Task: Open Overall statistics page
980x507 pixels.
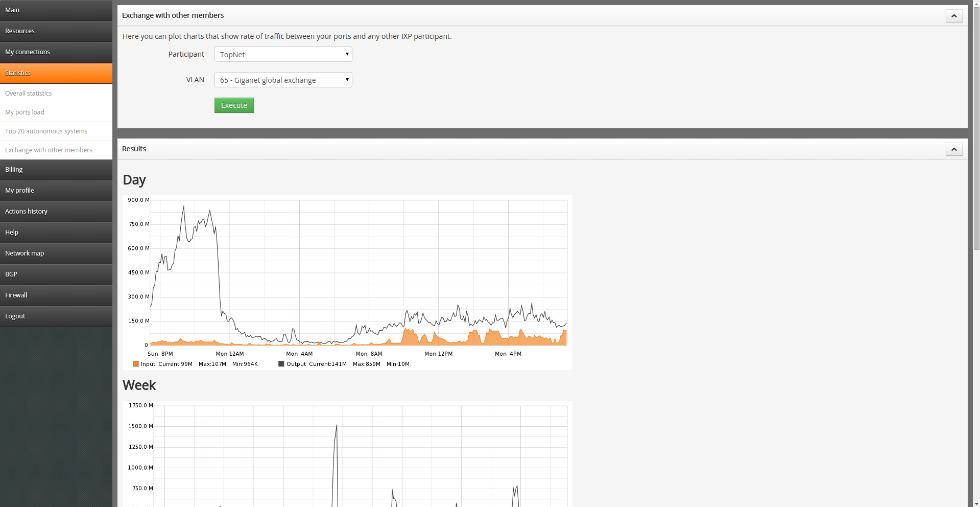Action: [x=56, y=94]
